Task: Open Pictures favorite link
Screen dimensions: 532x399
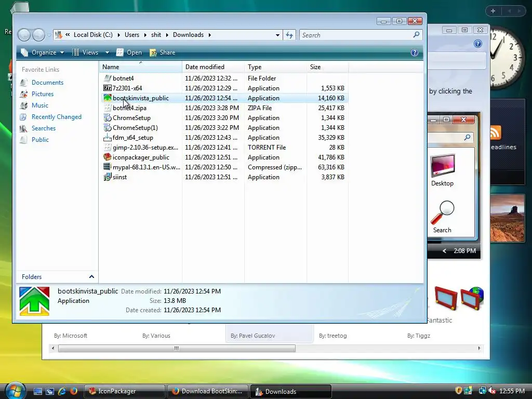Action: [43, 94]
